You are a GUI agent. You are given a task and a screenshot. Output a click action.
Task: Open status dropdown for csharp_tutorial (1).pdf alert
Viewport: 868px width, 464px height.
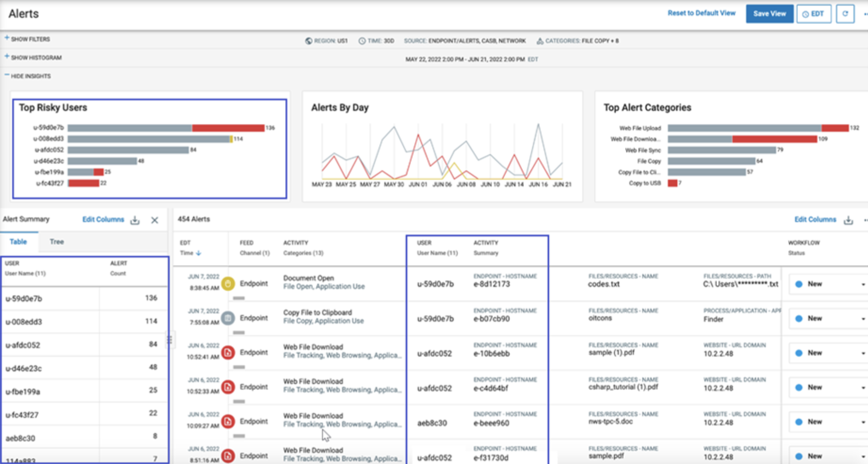click(828, 387)
